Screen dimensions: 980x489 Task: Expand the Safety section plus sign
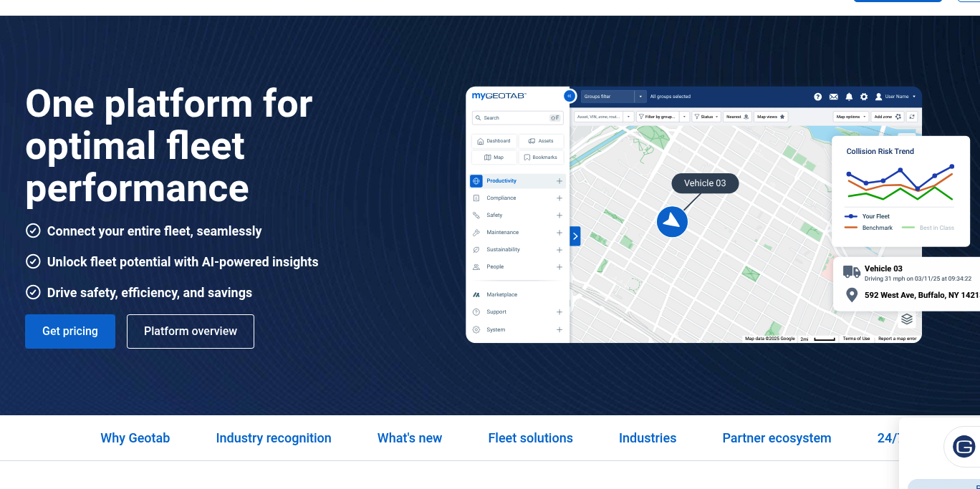(559, 216)
